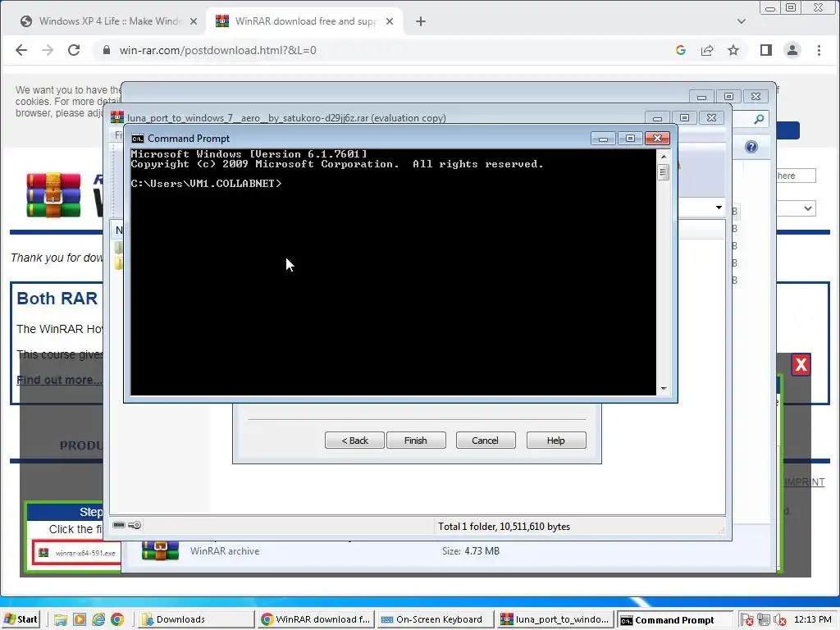840x630 pixels.
Task: Open the blue help icon in the Explorer window
Action: [x=751, y=147]
